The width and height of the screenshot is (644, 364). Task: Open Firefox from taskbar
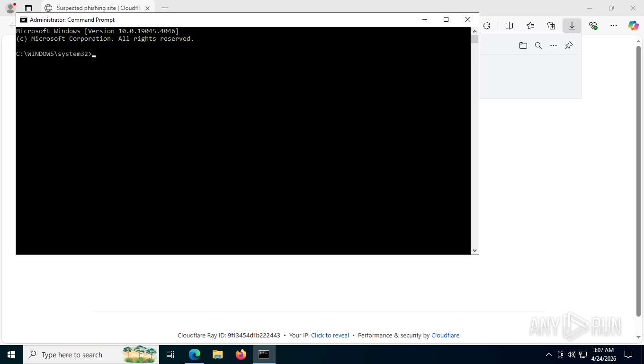pyautogui.click(x=241, y=355)
